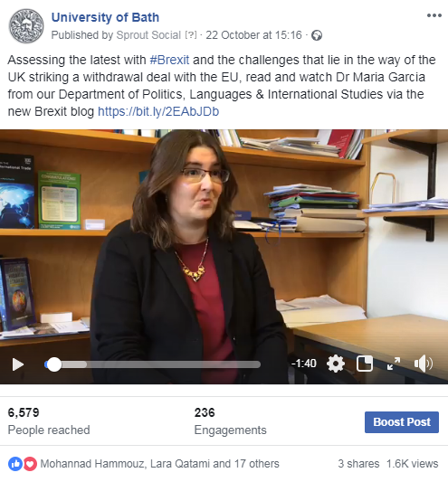This screenshot has width=448, height=482.
Task: Open video quality settings gear
Action: pos(336,364)
